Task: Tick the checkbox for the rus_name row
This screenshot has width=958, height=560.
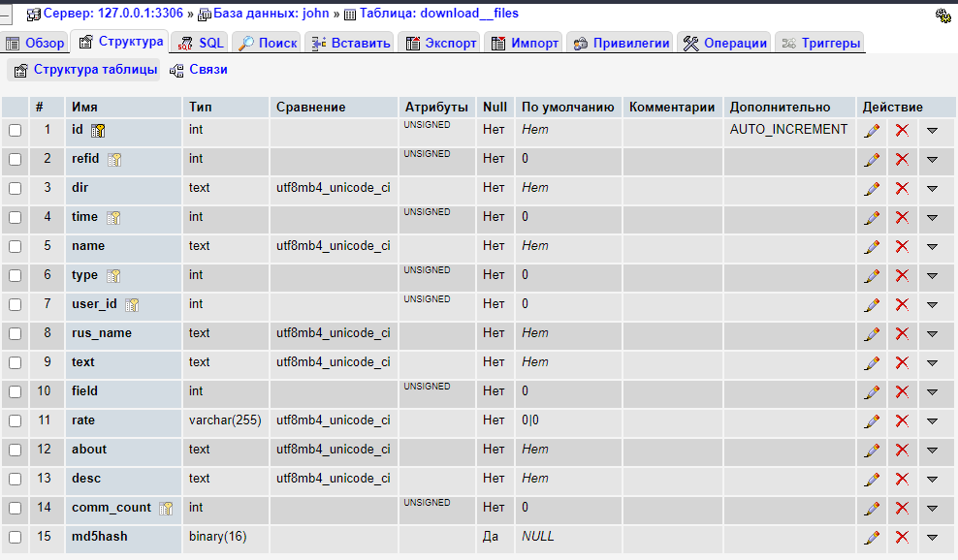Action: pos(16,333)
